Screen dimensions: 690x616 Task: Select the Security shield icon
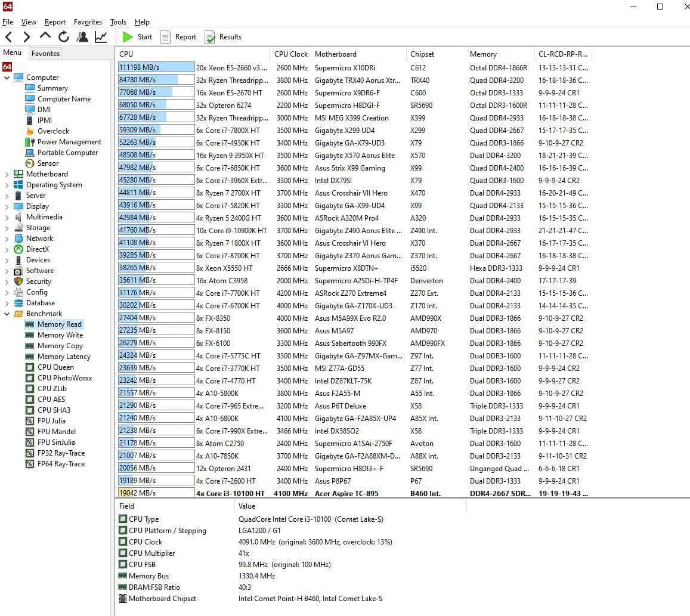click(18, 281)
